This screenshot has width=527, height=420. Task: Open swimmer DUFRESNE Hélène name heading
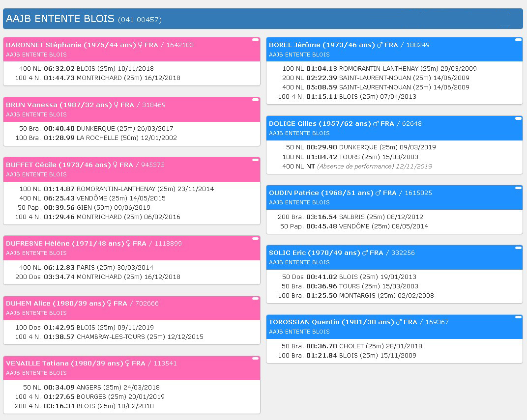(65, 244)
